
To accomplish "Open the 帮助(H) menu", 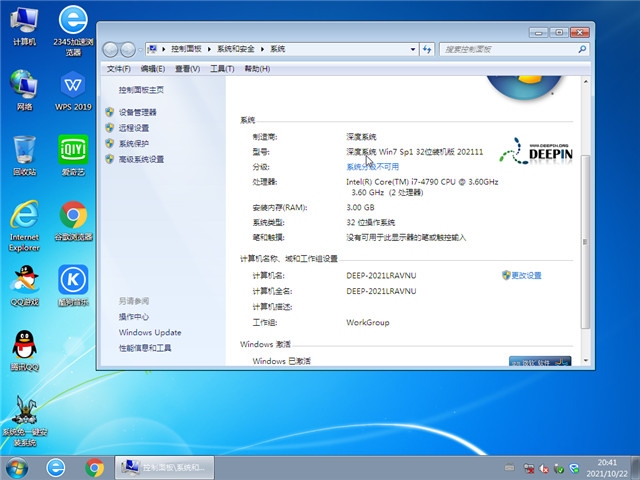I will pyautogui.click(x=257, y=69).
